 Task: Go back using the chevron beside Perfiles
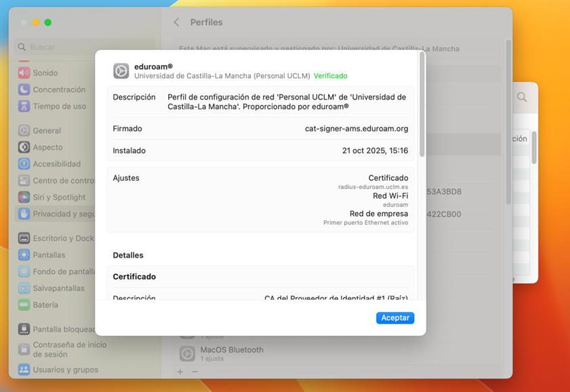(x=177, y=22)
